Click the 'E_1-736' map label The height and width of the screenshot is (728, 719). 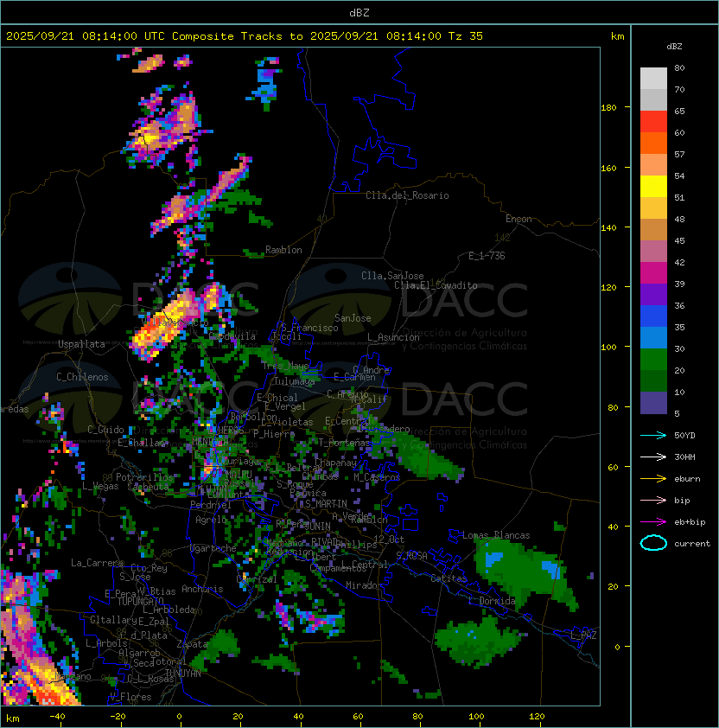click(x=487, y=256)
